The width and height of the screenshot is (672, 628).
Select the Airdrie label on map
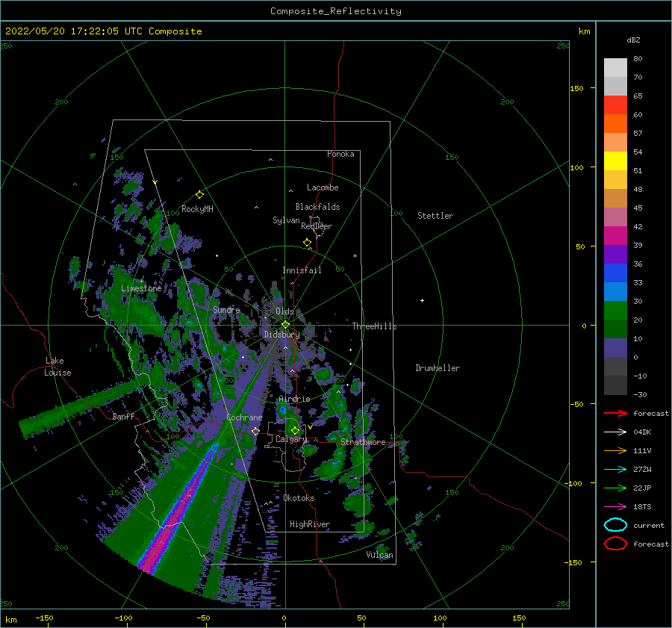pos(294,399)
